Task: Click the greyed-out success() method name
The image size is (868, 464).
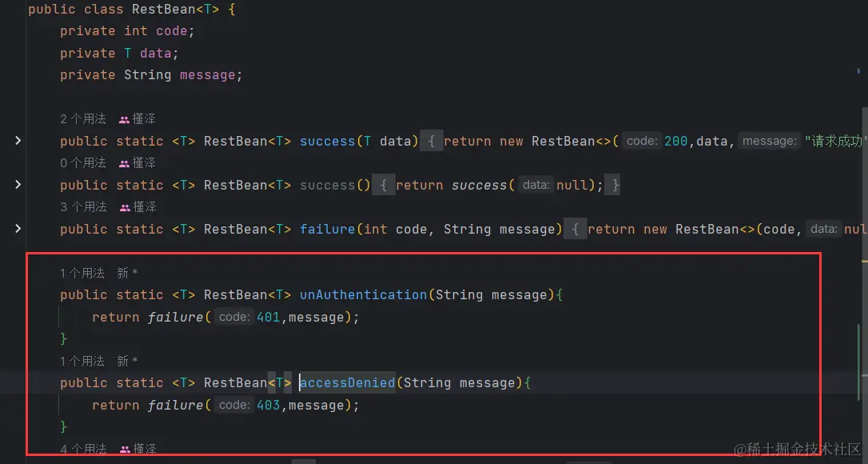Action: click(x=327, y=185)
